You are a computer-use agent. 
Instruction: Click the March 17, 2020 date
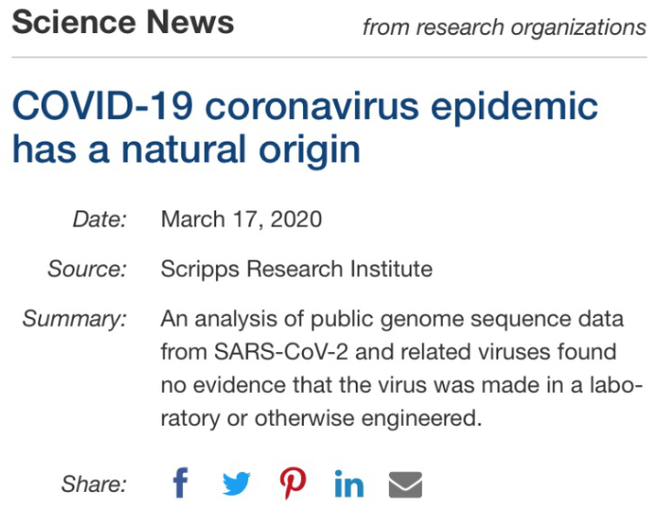(241, 218)
